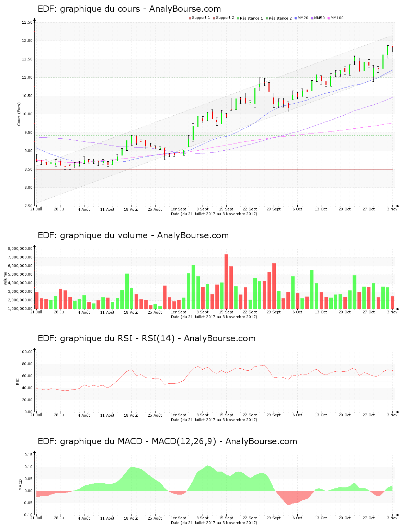412x532 pixels.
Task: Click the -0.10 value on the MACD axis
Action: click(28, 515)
